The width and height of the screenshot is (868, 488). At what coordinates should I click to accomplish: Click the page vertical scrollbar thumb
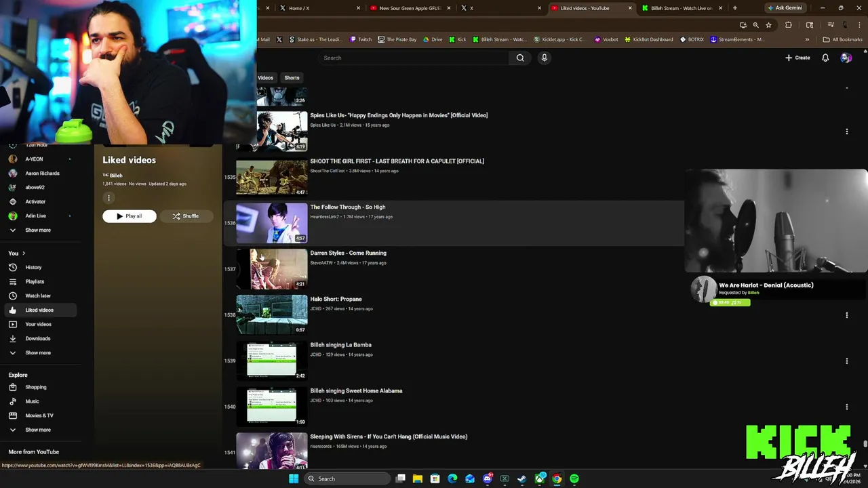865,445
